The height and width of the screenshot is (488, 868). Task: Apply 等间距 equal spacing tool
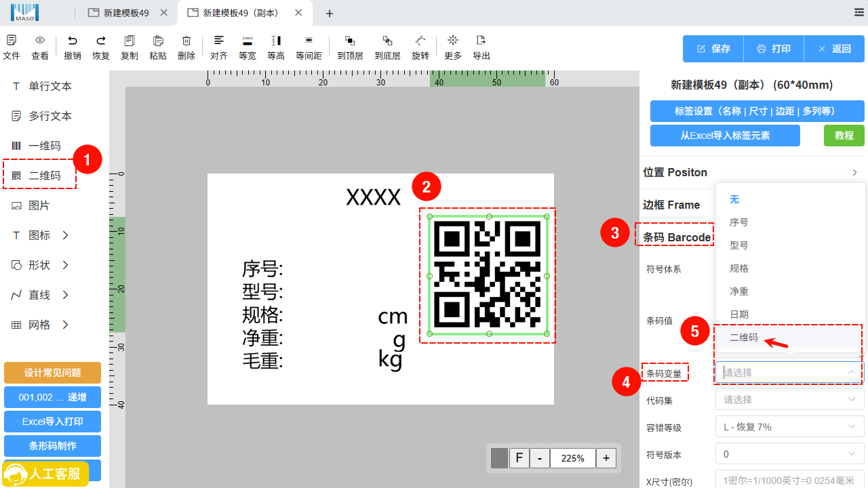tap(309, 41)
